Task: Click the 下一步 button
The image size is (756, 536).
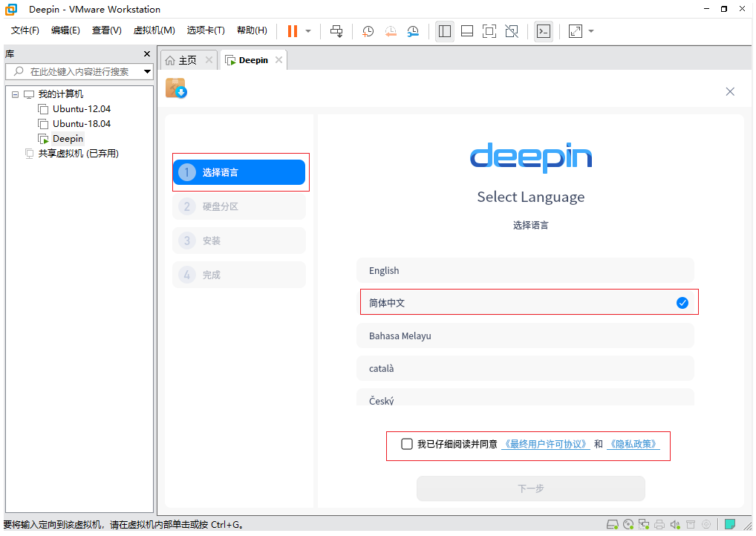Action: click(531, 488)
